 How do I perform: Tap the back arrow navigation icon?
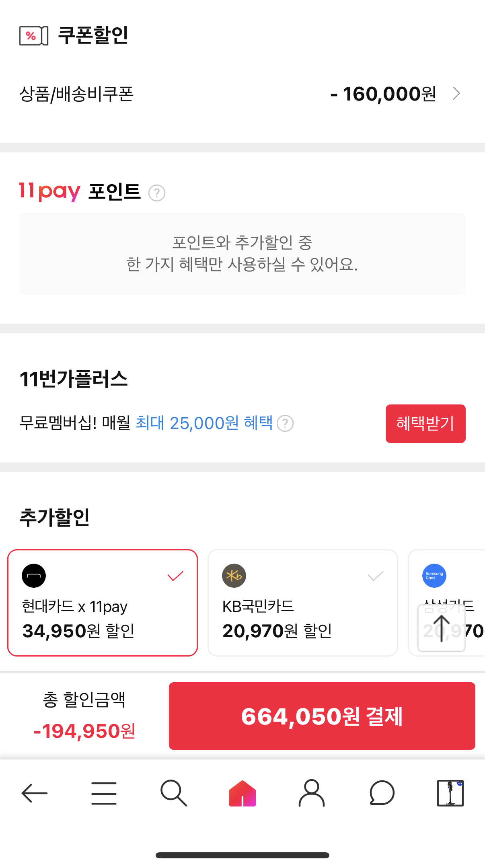coord(35,793)
